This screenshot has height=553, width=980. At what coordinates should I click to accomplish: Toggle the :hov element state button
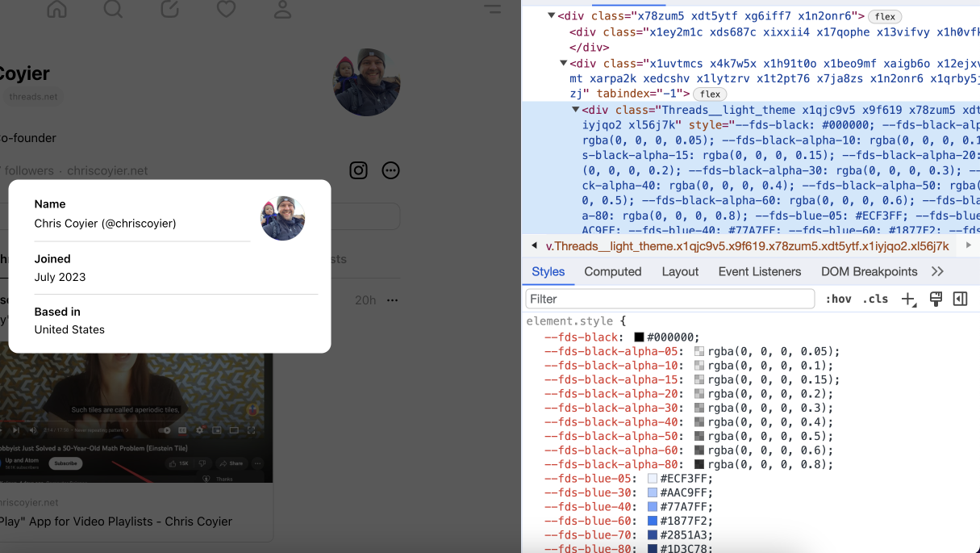(838, 299)
